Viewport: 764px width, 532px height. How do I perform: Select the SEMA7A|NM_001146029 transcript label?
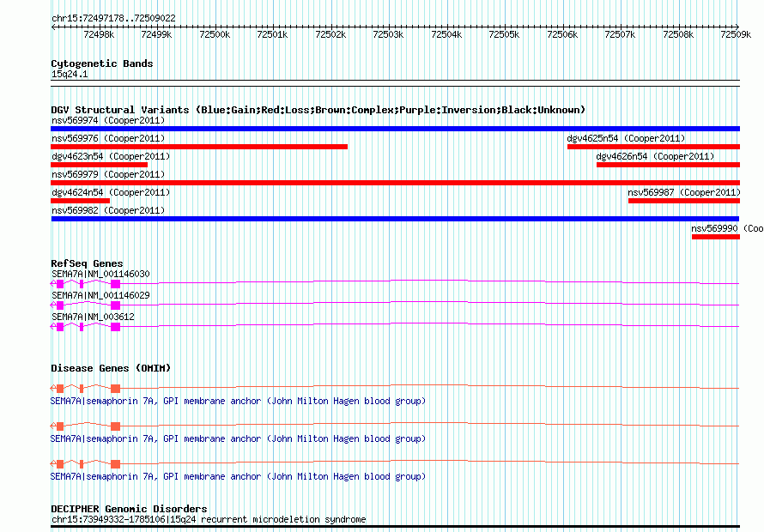(100, 295)
